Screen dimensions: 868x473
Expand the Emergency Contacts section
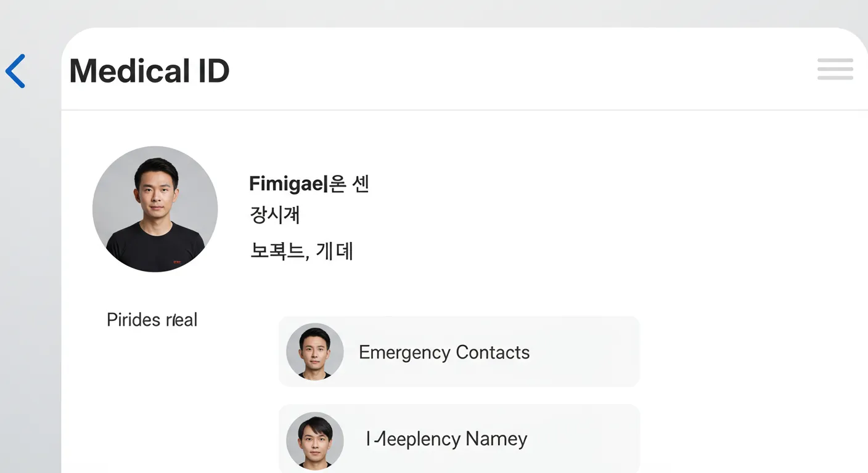tap(459, 352)
